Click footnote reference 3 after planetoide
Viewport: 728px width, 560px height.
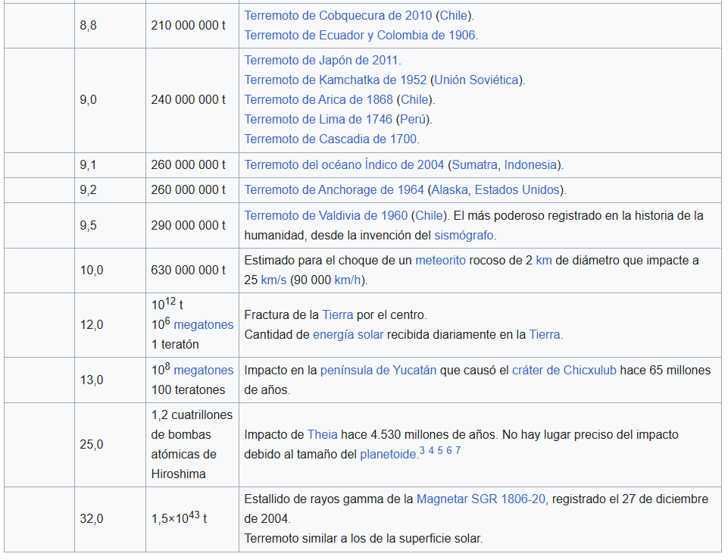coord(422,451)
